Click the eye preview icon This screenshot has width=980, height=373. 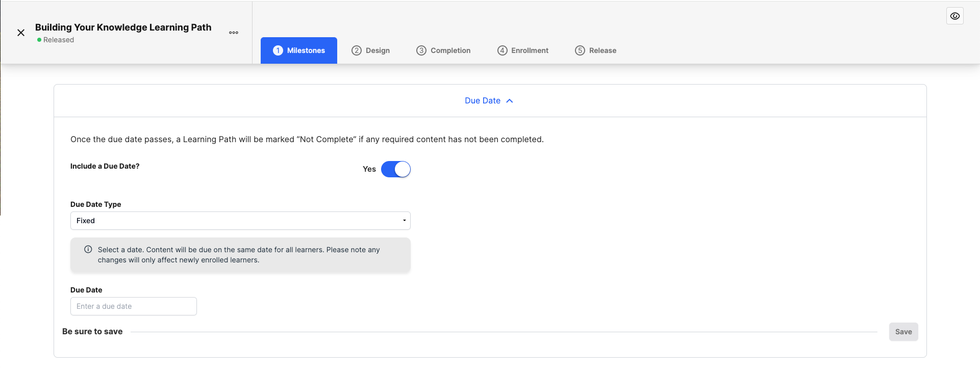coord(955,16)
